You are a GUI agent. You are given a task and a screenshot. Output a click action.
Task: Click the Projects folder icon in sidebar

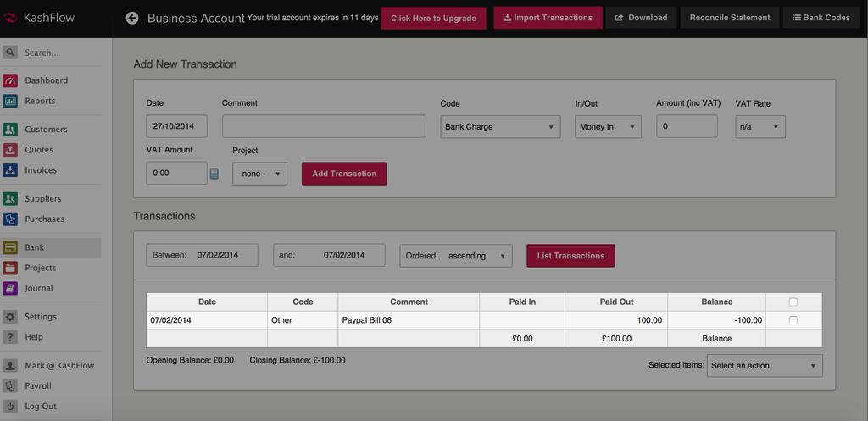tap(10, 268)
